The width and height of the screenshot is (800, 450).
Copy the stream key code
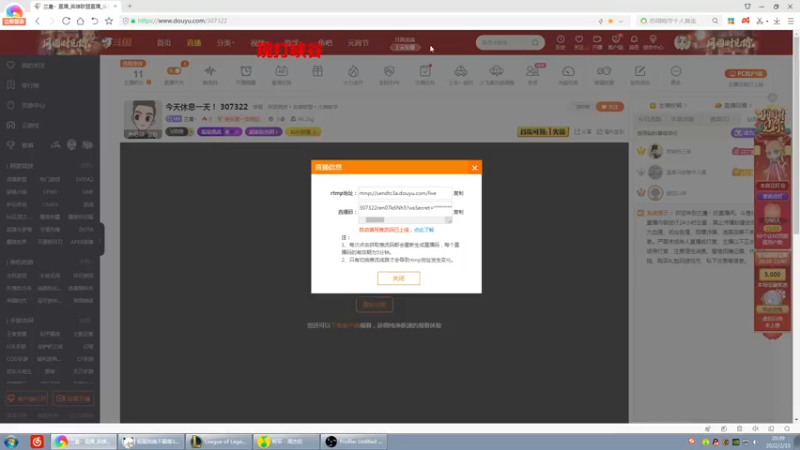pyautogui.click(x=459, y=212)
